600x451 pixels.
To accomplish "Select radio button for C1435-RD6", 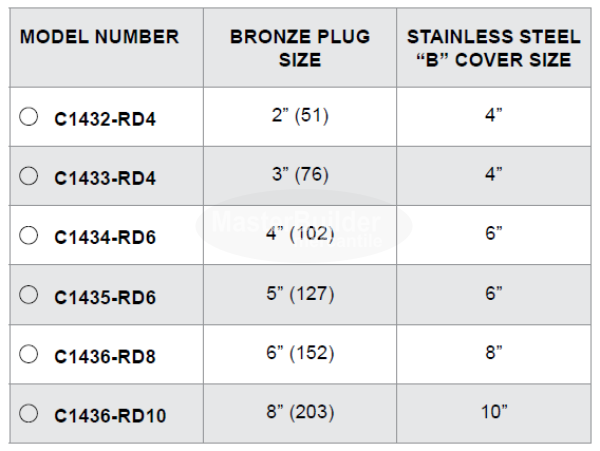I will (x=29, y=295).
